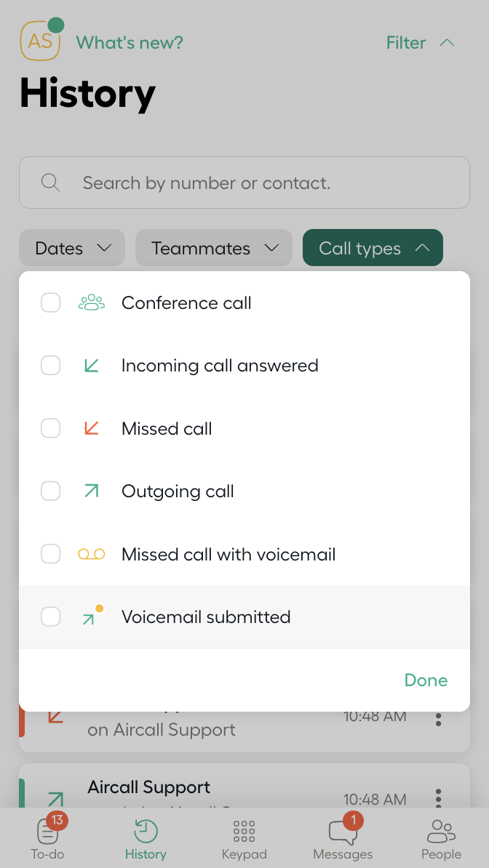Check the Conference call checkbox
The image size is (489, 868).
pyautogui.click(x=51, y=303)
